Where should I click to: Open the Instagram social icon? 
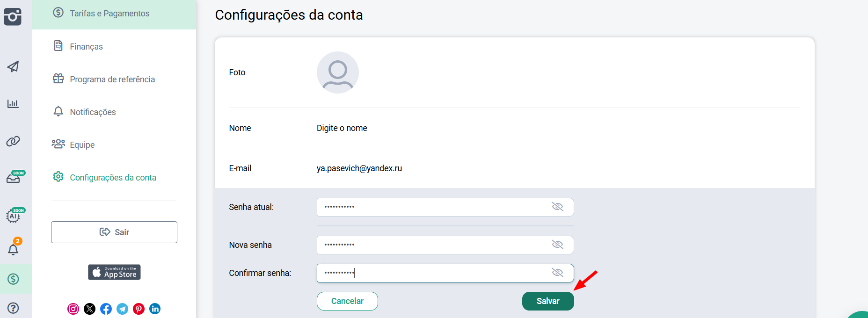[73, 309]
